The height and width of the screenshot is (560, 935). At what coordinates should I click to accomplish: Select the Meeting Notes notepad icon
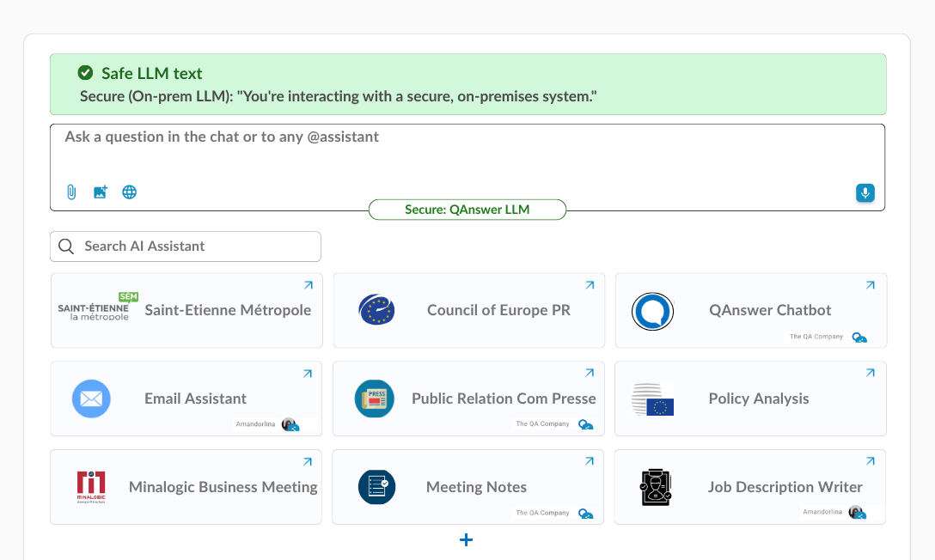376,487
